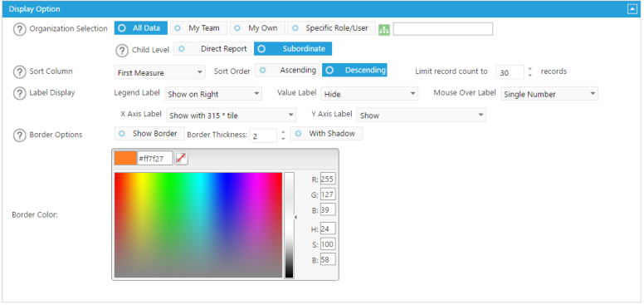The height and width of the screenshot is (305, 644).
Task: Pick a color in the spectrum area
Action: pos(198,225)
